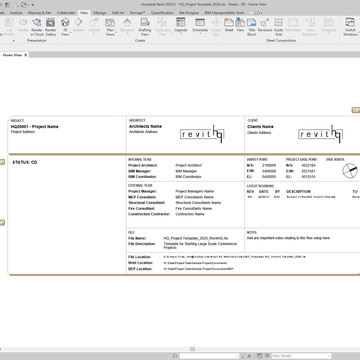Click the 'Add any important notes' text

click(x=288, y=238)
